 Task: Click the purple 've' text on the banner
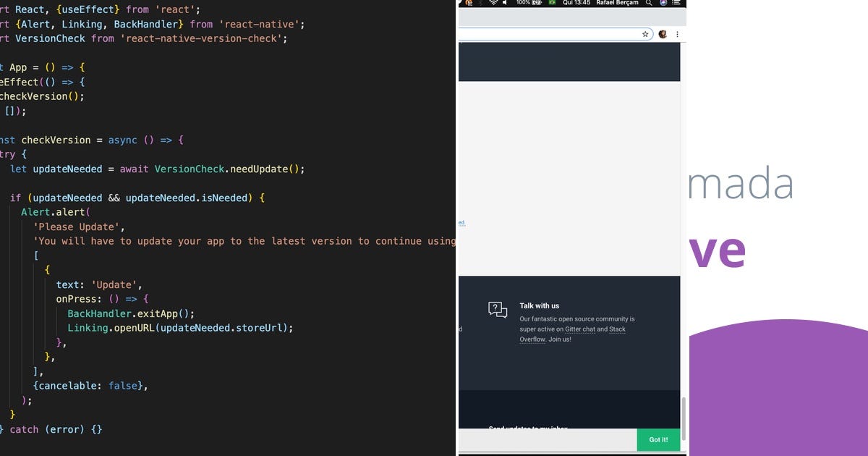pos(717,250)
